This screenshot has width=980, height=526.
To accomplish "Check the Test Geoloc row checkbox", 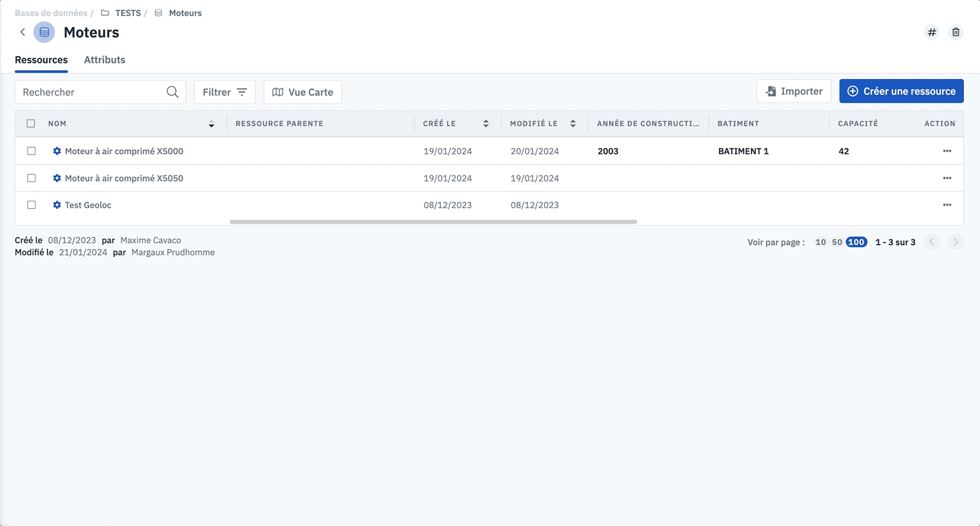I will pos(31,205).
